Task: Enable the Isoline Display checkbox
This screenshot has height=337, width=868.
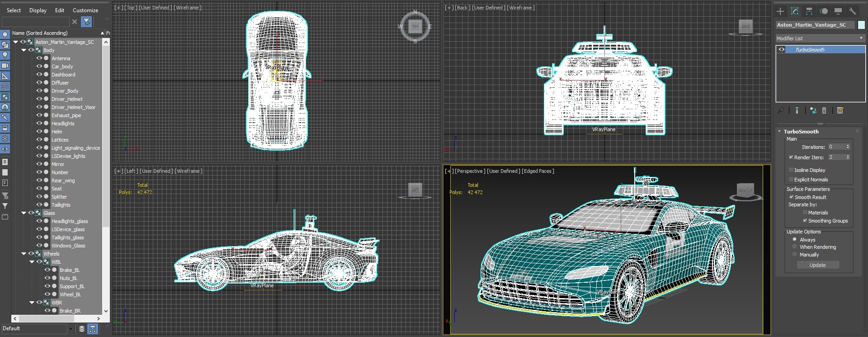Action: (x=791, y=170)
